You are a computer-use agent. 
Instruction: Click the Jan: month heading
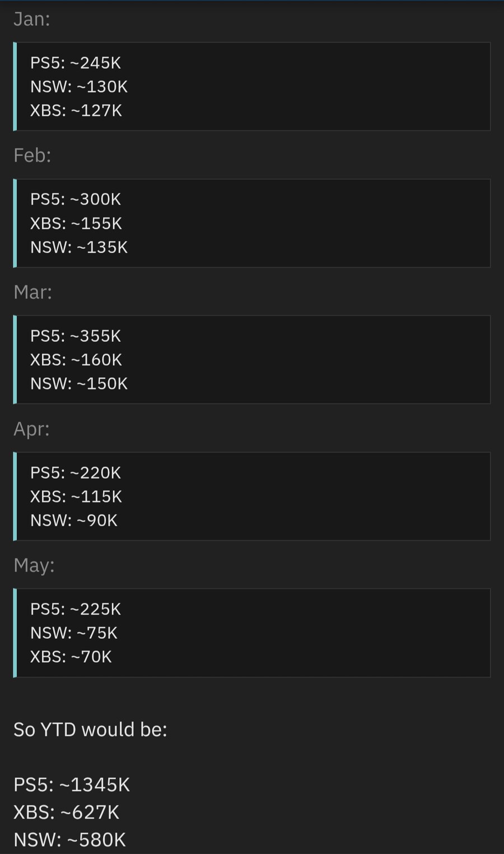32,19
